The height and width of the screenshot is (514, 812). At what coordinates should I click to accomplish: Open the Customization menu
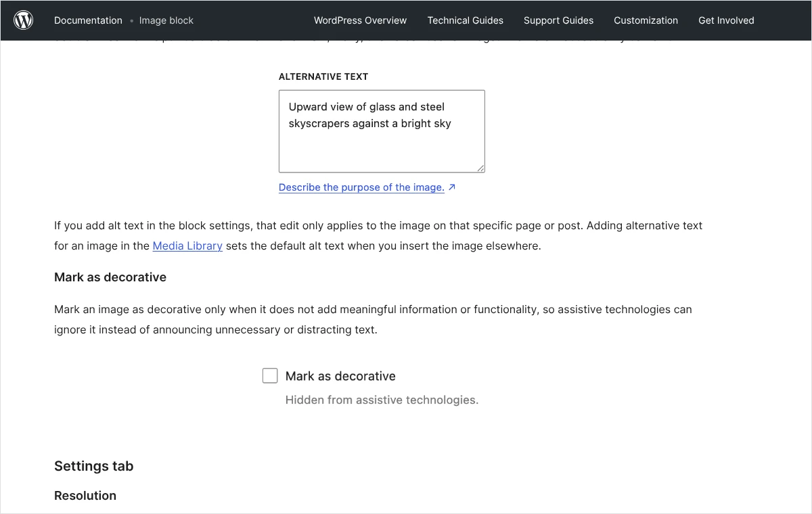tap(646, 20)
